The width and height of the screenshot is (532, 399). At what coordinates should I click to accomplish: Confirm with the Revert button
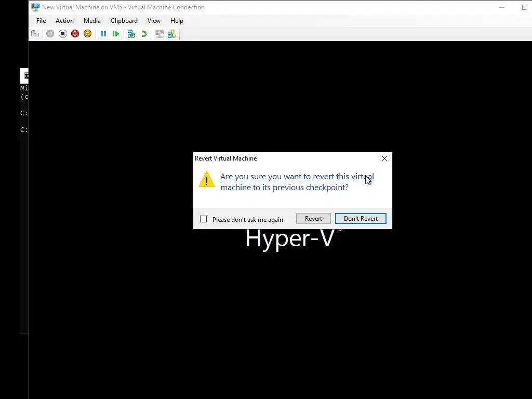313,219
